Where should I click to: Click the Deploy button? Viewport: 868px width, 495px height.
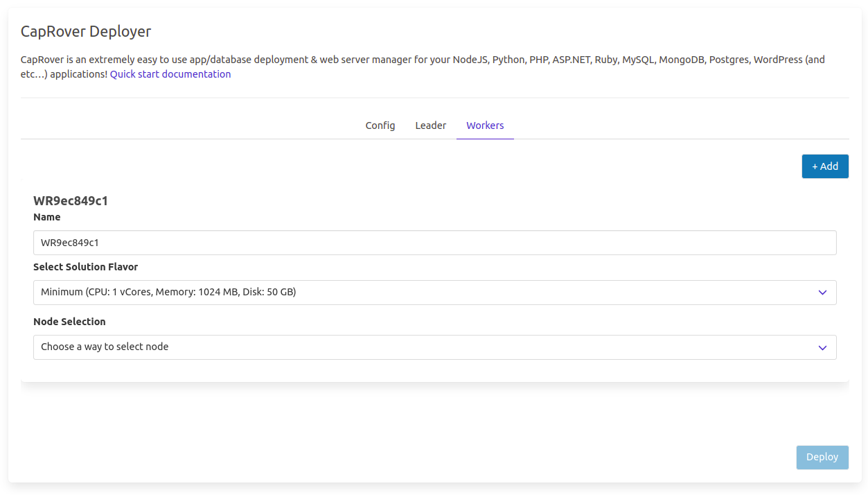click(822, 457)
